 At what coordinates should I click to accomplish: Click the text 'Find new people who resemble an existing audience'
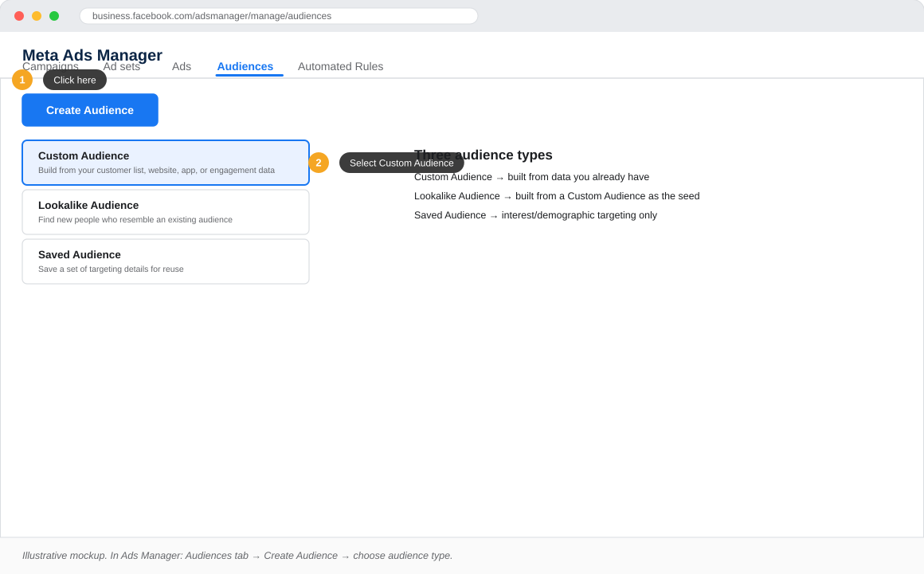(x=135, y=219)
